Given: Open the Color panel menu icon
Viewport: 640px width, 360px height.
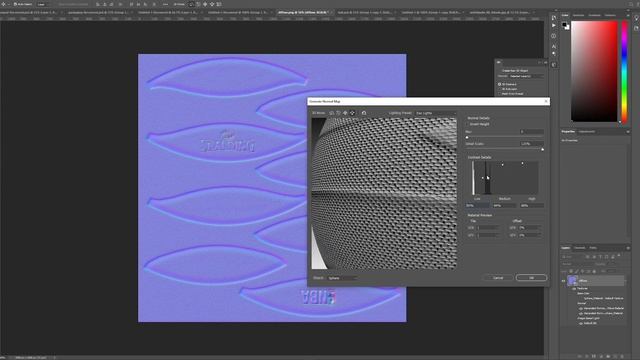Looking at the screenshot, I should point(628,15).
